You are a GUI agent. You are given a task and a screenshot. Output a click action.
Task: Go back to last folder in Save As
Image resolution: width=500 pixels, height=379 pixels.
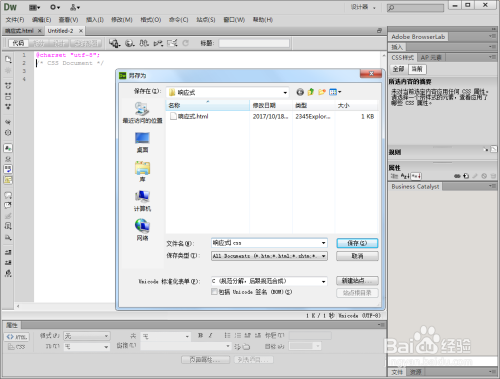pos(300,92)
